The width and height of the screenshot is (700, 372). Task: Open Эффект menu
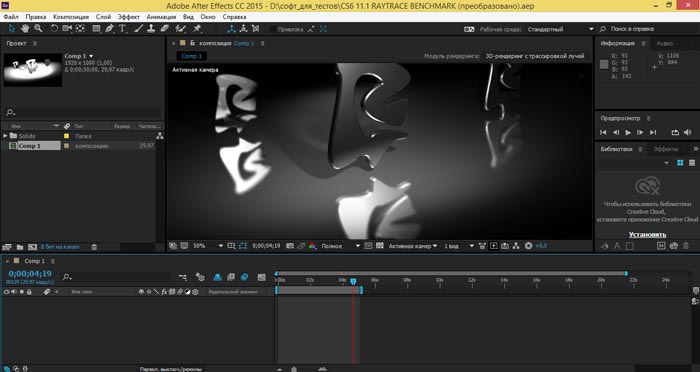coord(129,17)
